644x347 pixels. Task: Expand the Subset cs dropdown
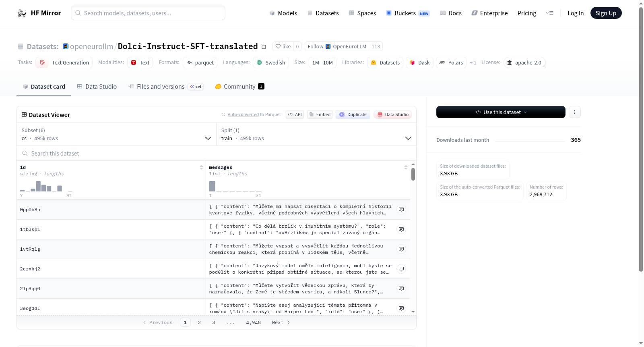click(117, 134)
